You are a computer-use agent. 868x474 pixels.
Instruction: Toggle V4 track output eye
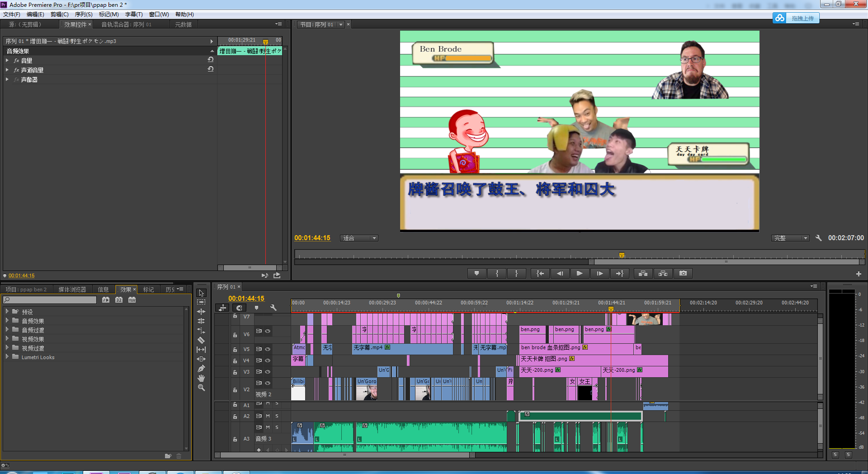tap(268, 360)
